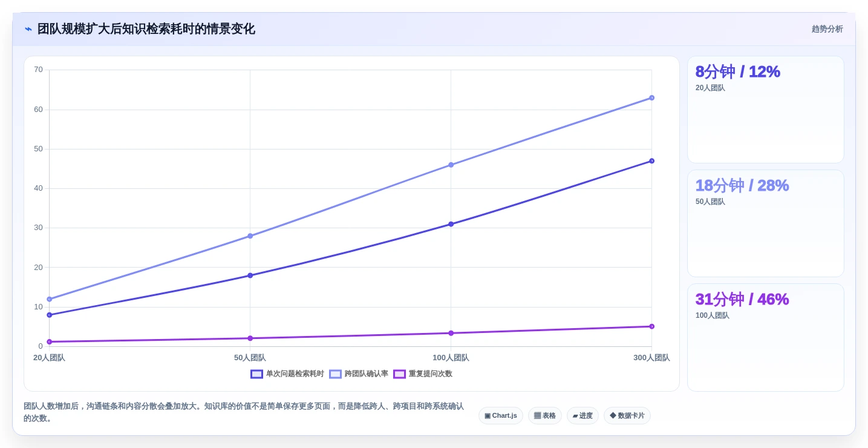Click the lightning icon beside the title
Viewport: 868px width, 448px height.
point(28,29)
